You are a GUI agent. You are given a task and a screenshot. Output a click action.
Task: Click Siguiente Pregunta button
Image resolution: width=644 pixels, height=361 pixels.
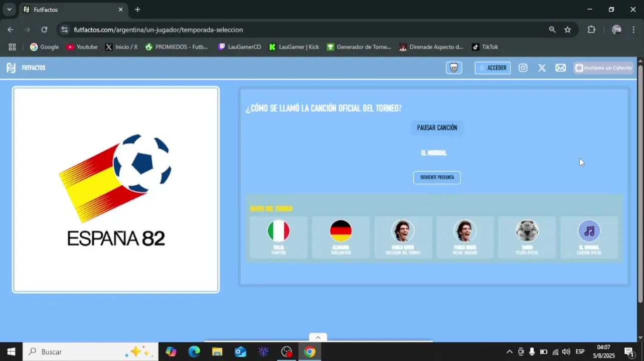(437, 177)
